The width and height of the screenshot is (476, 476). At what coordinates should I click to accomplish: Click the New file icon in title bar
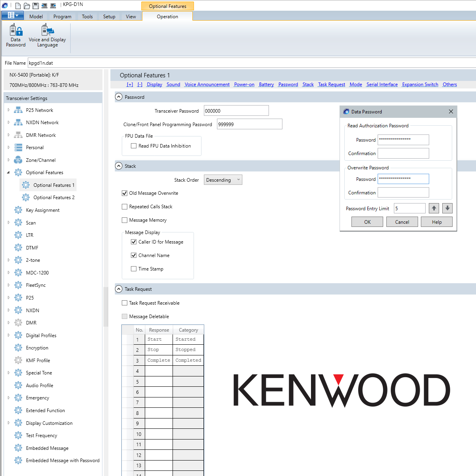coord(18,6)
